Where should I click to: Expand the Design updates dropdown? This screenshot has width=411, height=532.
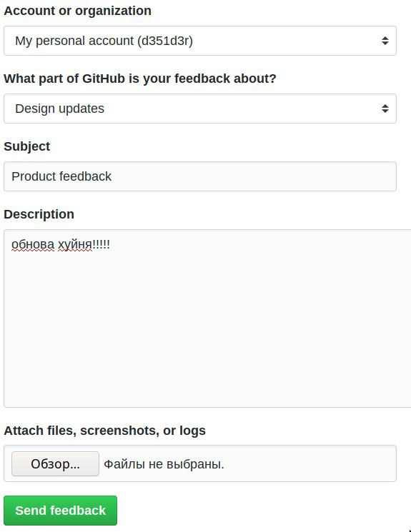pos(199,109)
